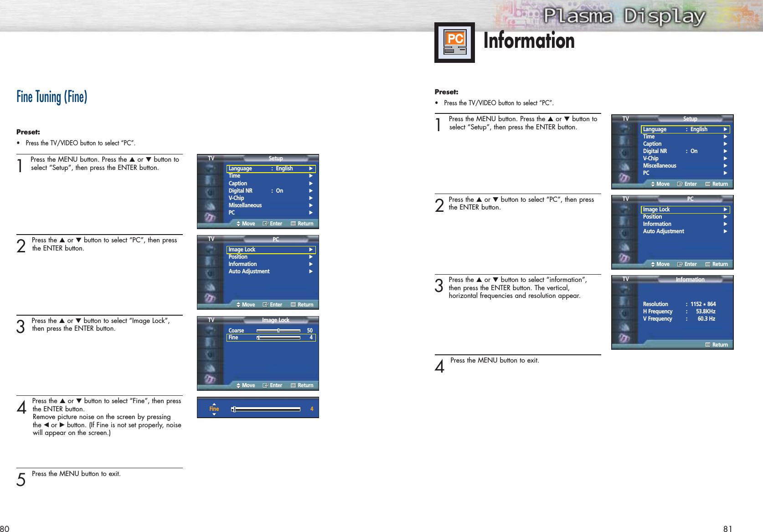
Task: Choose Auto Adjustment in page 81 PC menu
Action: click(664, 231)
